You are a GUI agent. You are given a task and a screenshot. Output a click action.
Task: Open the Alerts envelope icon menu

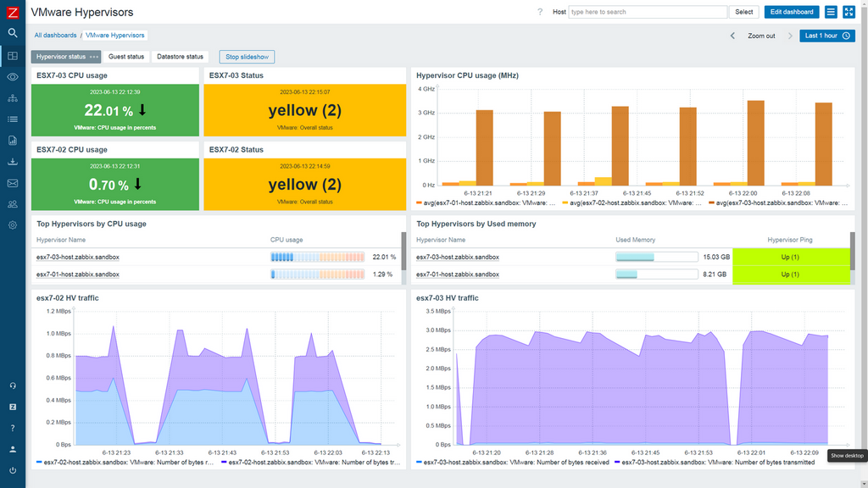(13, 183)
